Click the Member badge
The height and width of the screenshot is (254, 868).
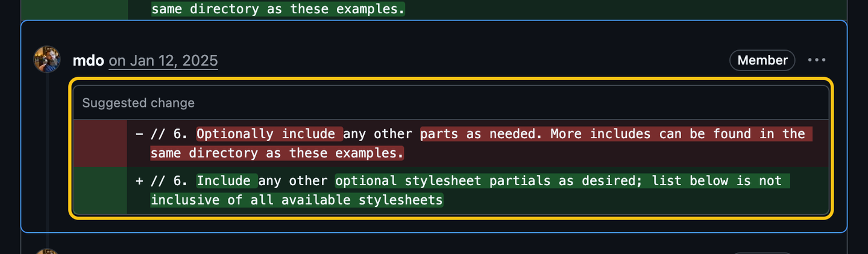click(763, 60)
